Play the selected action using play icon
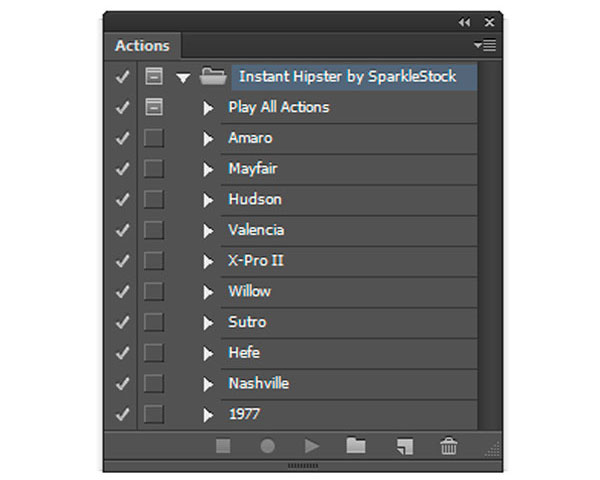The height and width of the screenshot is (480, 600). 312,446
